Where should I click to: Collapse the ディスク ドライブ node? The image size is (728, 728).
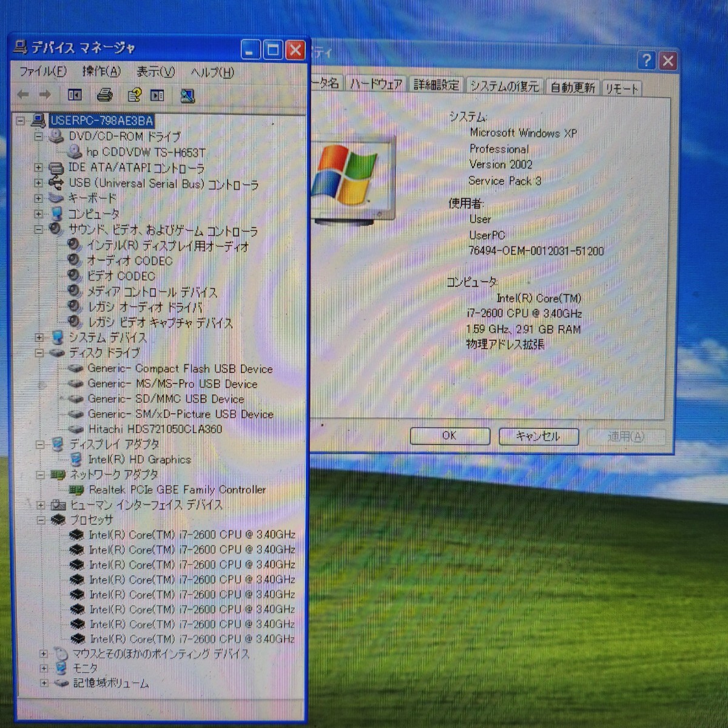coord(39,352)
